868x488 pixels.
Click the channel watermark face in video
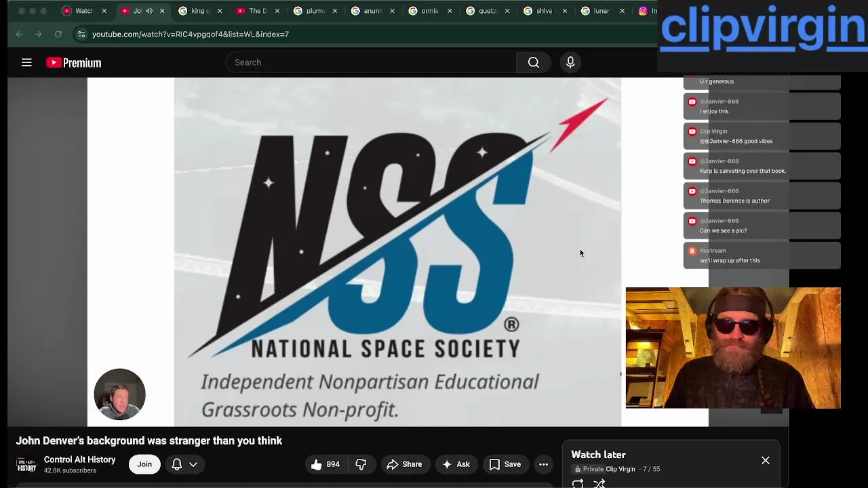119,394
